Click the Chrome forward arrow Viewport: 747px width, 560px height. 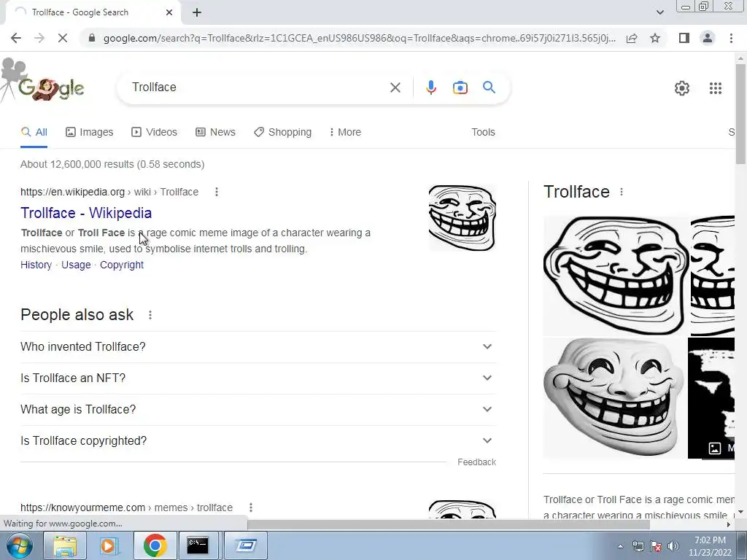(39, 38)
